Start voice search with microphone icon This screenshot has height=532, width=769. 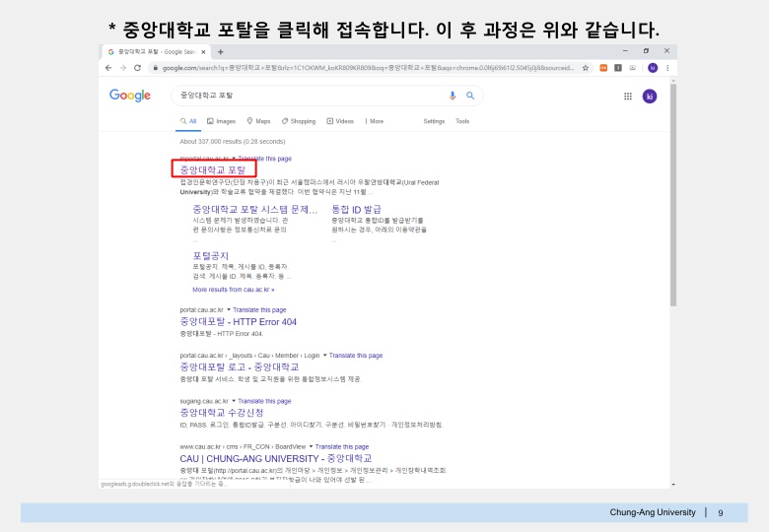tap(453, 96)
